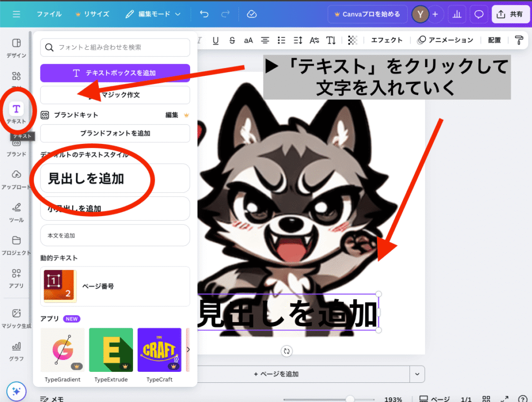Open アプリ sidebar tab
Viewport: 532px width, 402px height.
[16, 278]
